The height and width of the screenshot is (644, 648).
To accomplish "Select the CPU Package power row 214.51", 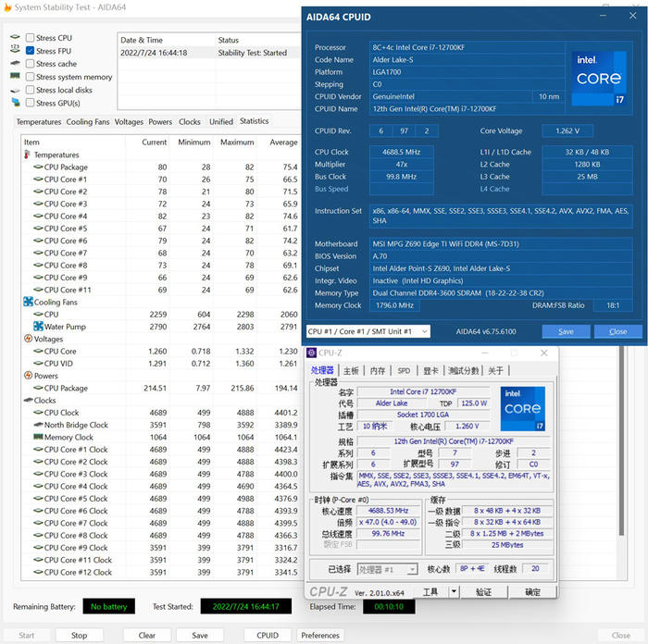I will click(161, 388).
